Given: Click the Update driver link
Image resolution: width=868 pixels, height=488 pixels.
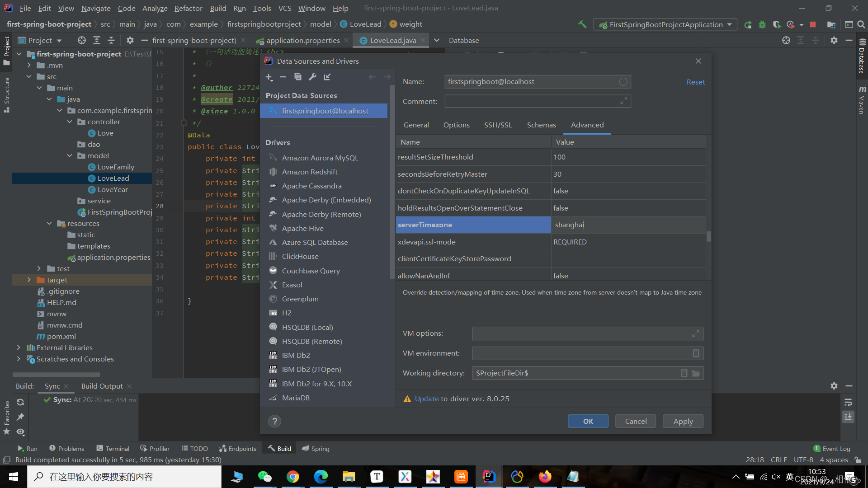Looking at the screenshot, I should (x=427, y=399).
